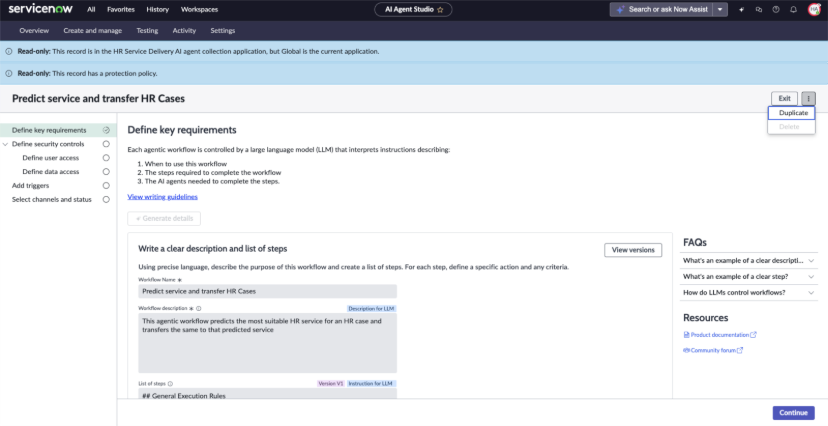Open the Community forum link

coord(713,350)
